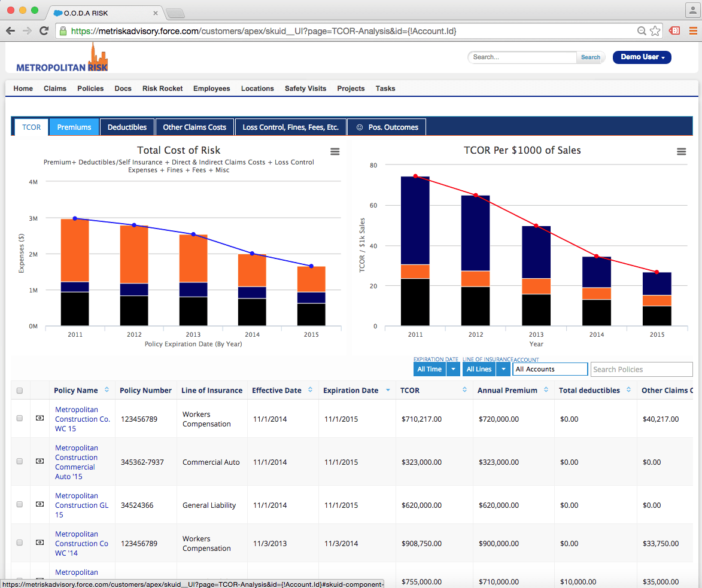
Task: Click the money icon for WC 15 row
Action: click(40, 418)
